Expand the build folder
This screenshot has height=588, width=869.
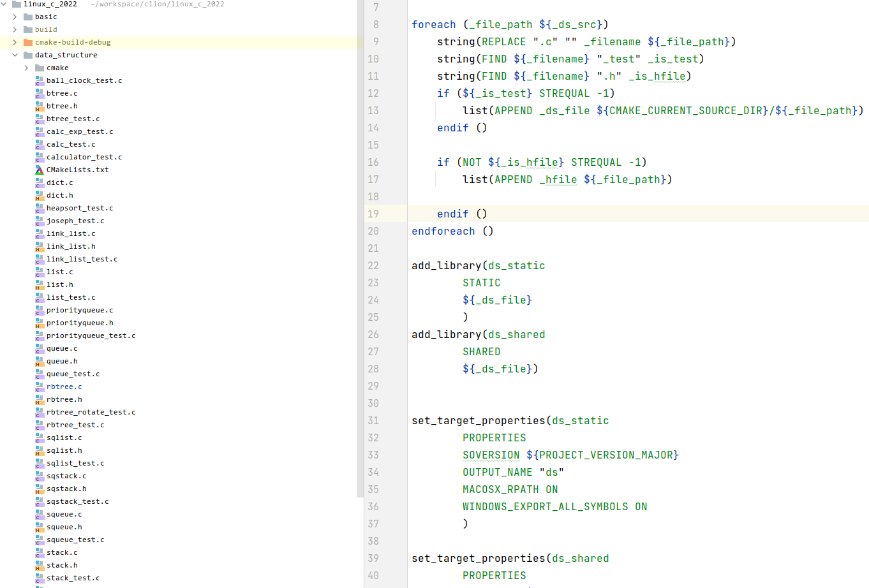tap(15, 29)
